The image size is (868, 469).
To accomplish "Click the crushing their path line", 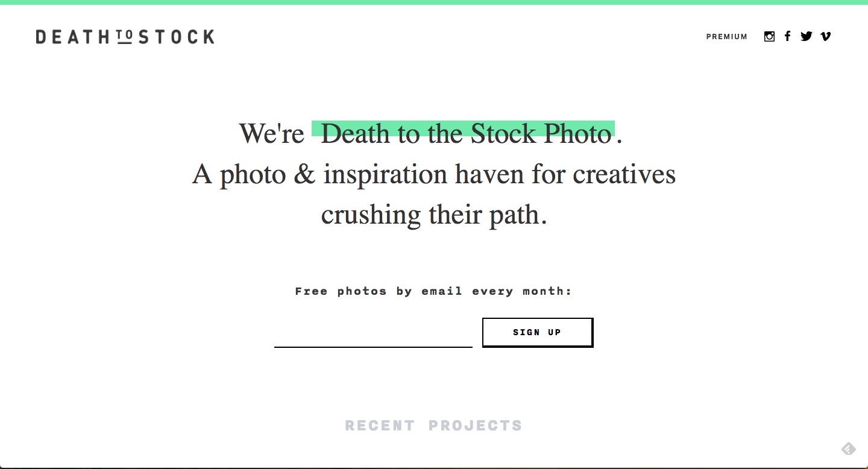I will pos(433,215).
